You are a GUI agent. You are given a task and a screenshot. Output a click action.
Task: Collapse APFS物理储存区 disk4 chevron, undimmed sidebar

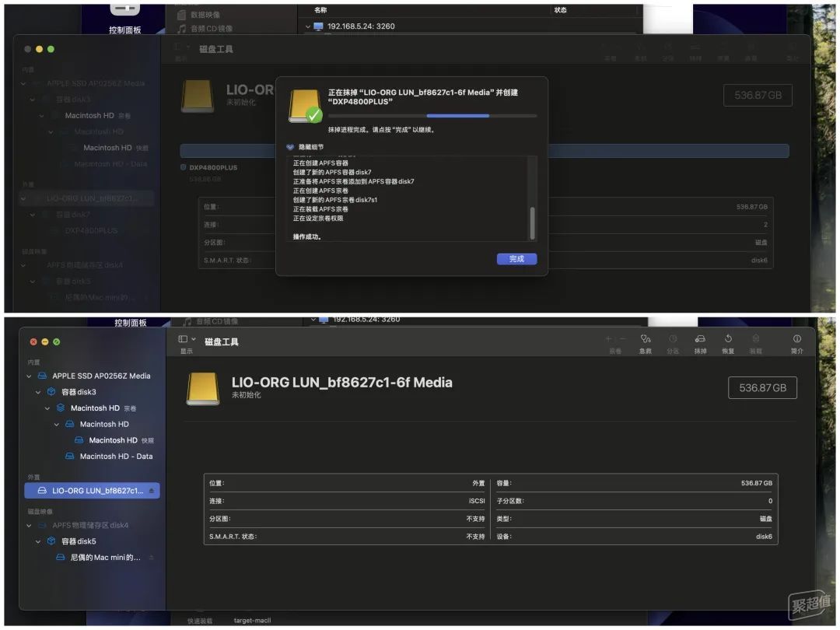(x=29, y=526)
